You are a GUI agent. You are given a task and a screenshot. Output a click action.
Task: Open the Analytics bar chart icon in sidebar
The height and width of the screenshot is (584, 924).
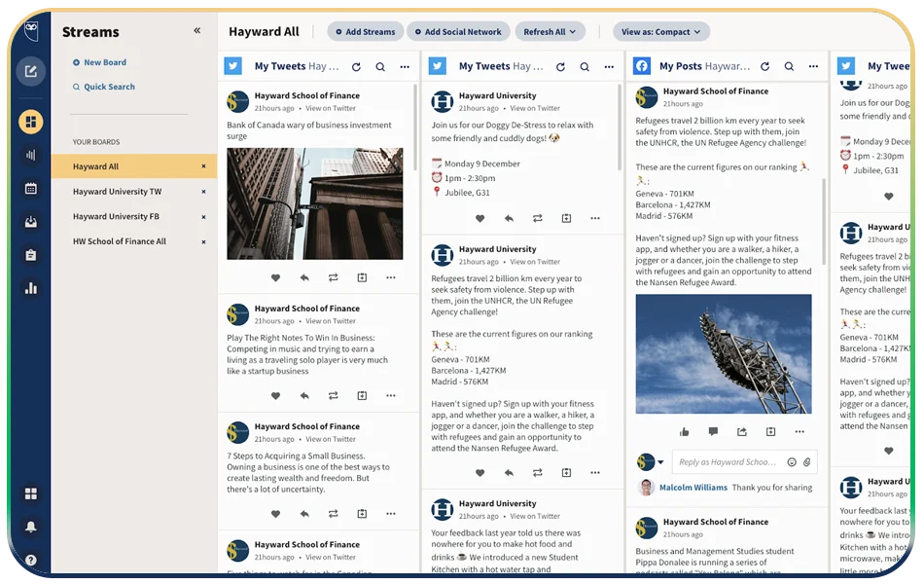[x=31, y=288]
